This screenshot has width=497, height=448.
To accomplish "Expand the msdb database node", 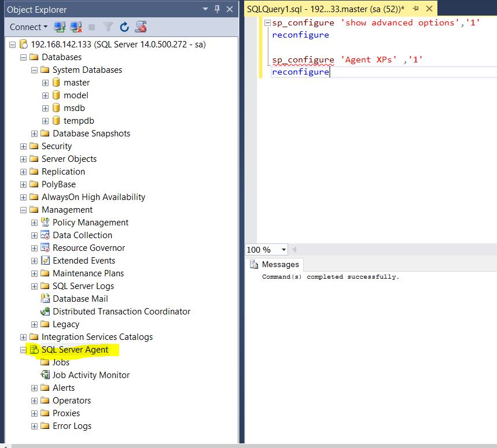I will [45, 108].
